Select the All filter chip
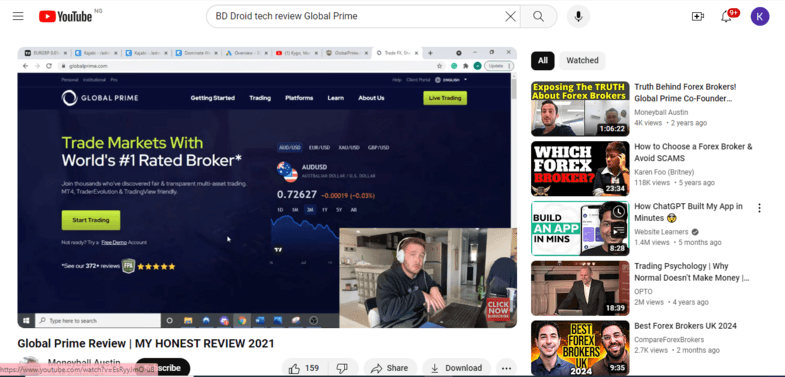Screen dimensions: 785x377 543,61
